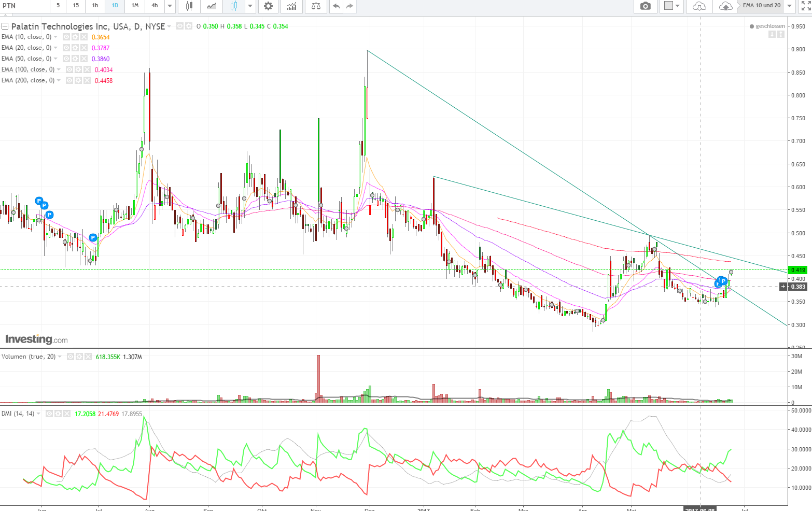Screen dimensions: 812x511
Task: Hide the EMA (20, close, 0) line
Action: coord(66,48)
